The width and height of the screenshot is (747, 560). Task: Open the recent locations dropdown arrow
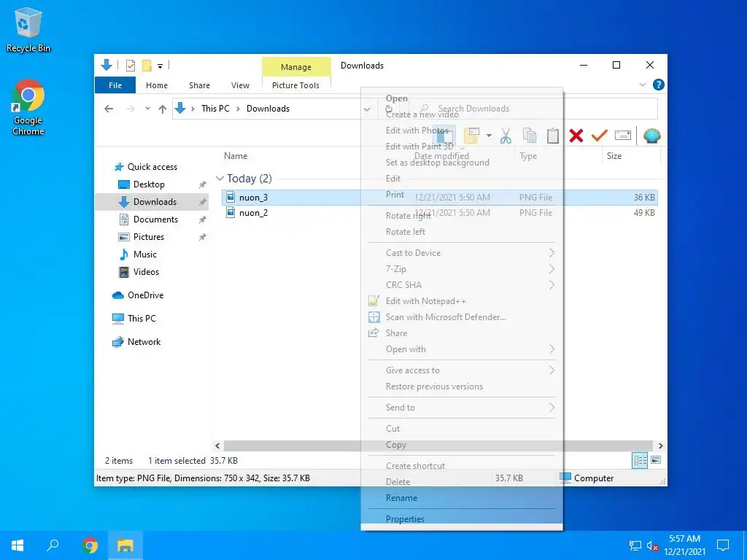[147, 109]
